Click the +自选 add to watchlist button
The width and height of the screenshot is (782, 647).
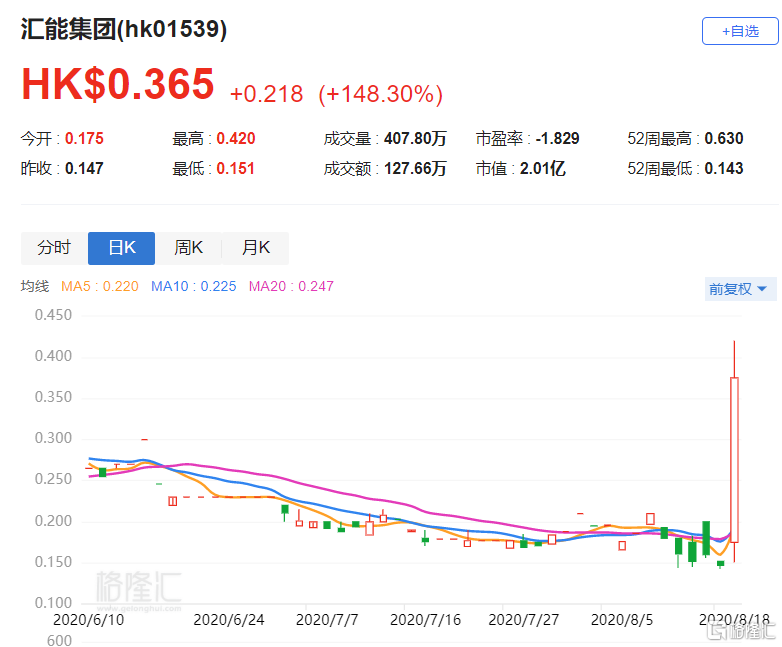click(x=740, y=31)
